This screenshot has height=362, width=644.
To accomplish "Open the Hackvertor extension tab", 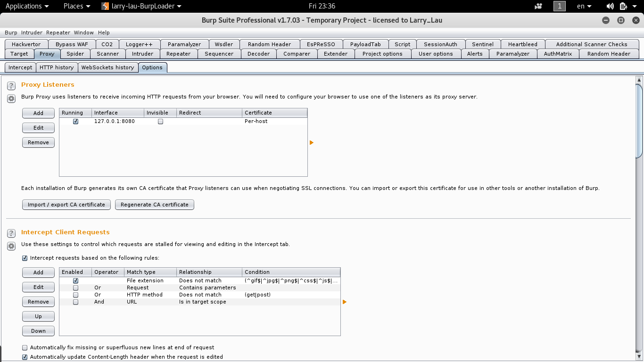I will [26, 44].
